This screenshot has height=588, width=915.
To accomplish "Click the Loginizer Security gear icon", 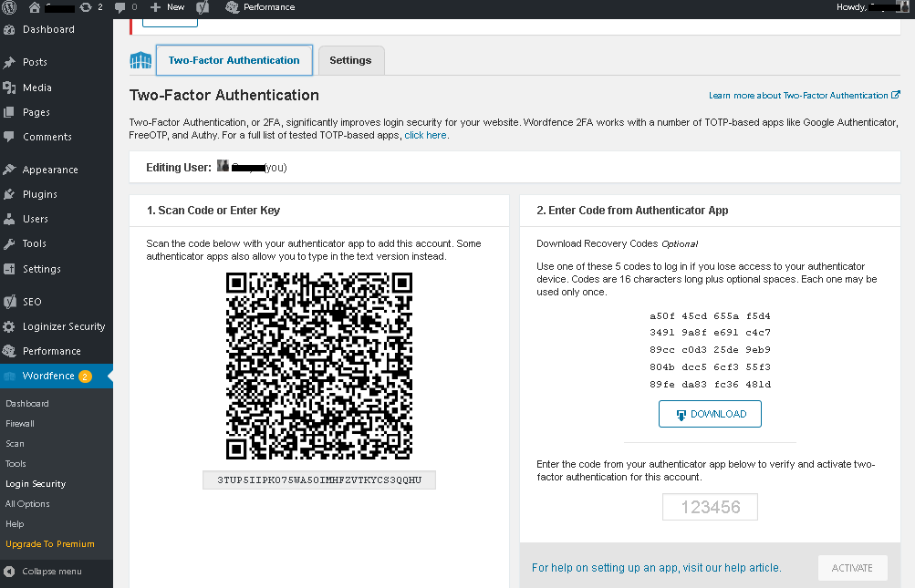I will pyautogui.click(x=9, y=326).
